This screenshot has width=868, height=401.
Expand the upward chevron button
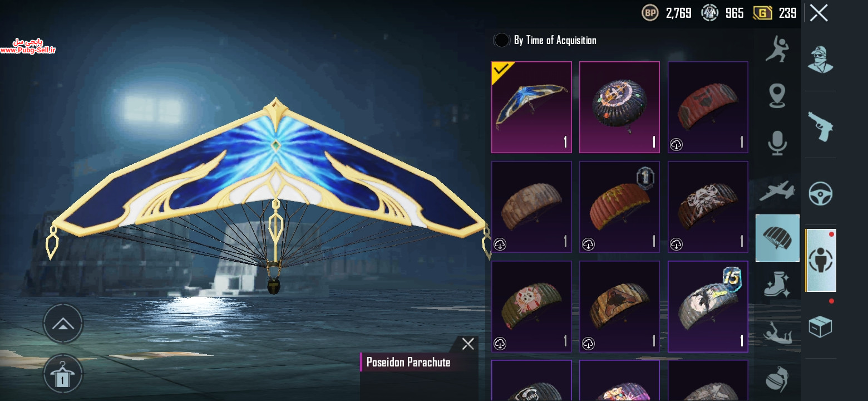[x=63, y=324]
